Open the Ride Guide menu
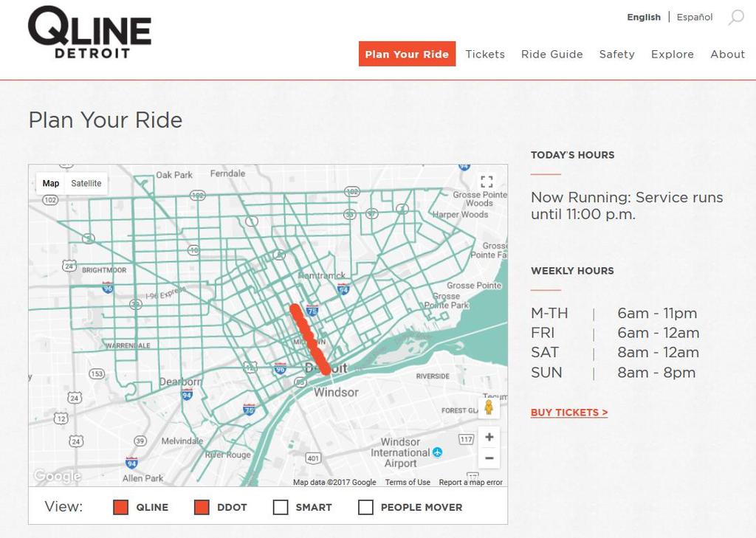 coord(552,54)
